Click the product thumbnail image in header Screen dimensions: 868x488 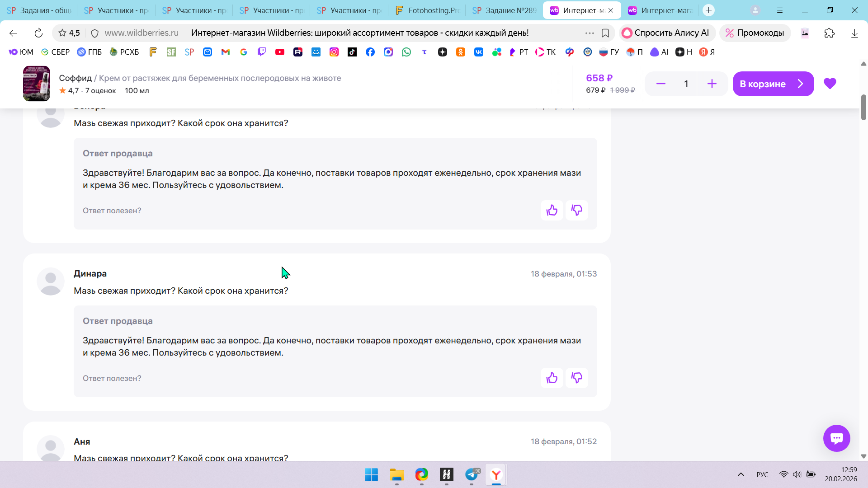(x=37, y=84)
